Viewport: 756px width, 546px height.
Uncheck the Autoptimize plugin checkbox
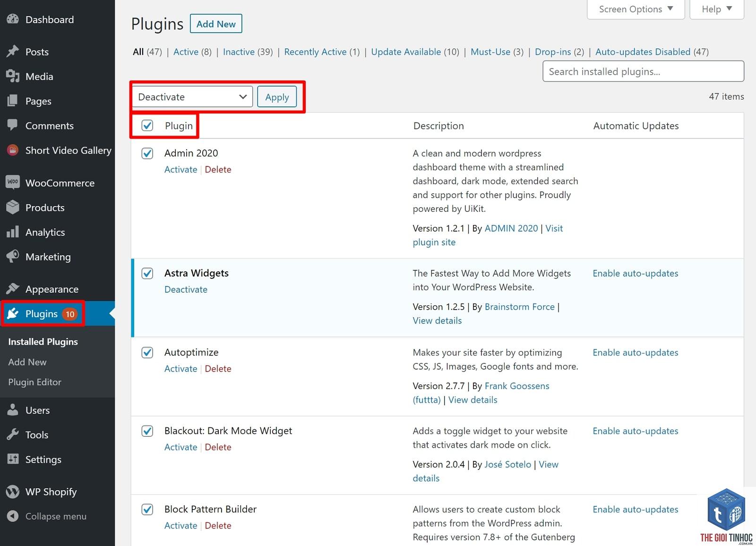[x=147, y=352]
